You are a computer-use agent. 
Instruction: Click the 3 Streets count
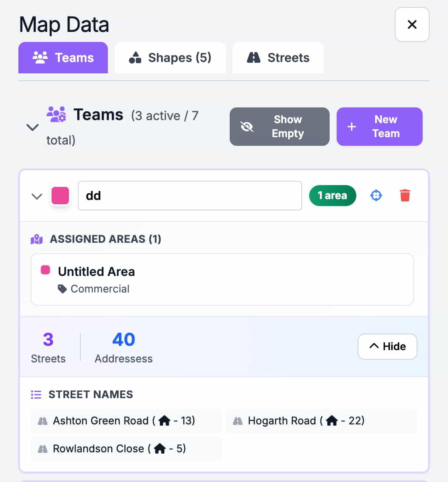point(48,348)
